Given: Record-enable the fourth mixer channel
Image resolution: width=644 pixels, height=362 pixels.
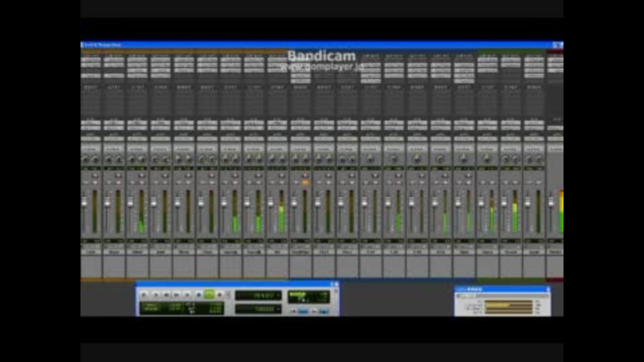Looking at the screenshot, I should [x=165, y=175].
